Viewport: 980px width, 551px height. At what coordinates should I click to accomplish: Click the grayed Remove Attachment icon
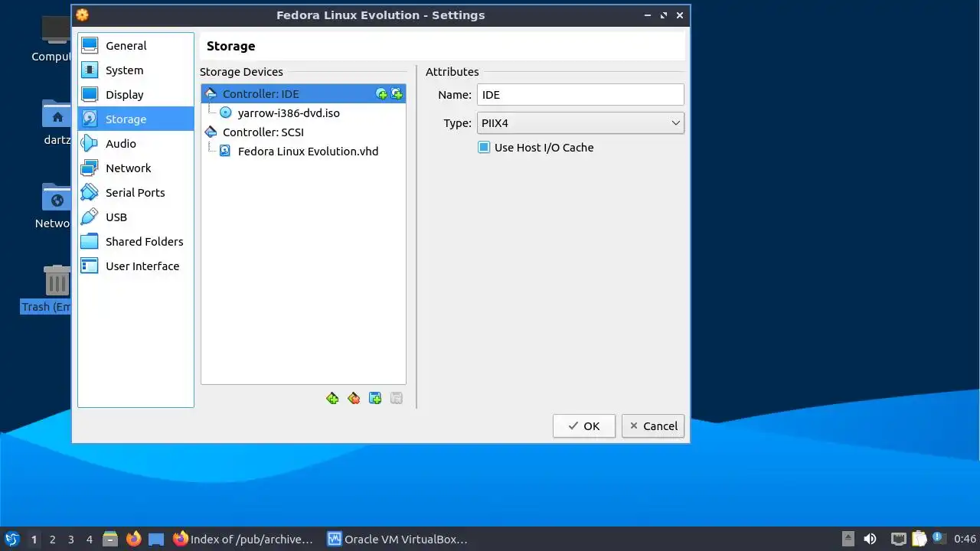397,399
